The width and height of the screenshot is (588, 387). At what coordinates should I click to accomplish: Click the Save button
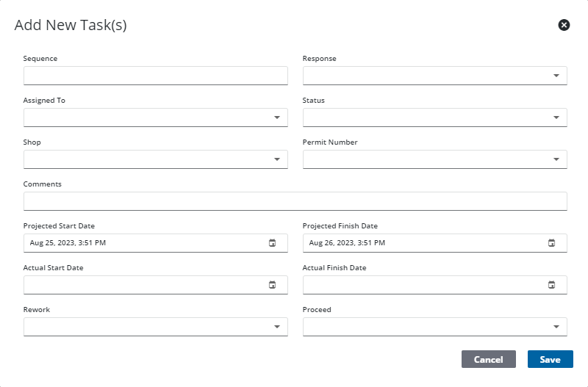click(550, 359)
